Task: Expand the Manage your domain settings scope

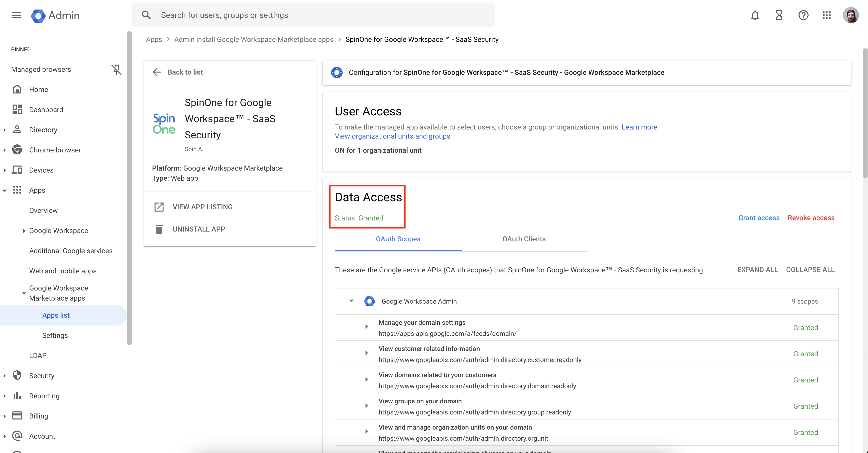Action: coord(367,327)
